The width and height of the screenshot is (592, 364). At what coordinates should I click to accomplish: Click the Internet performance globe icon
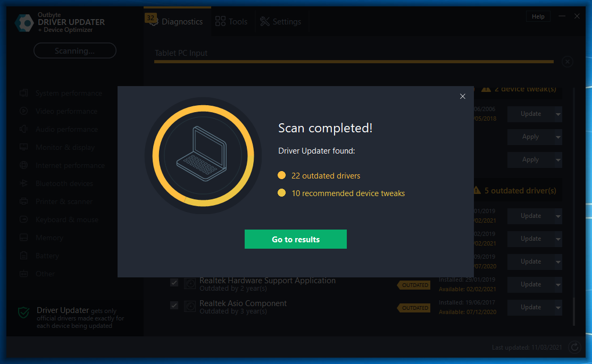(23, 165)
